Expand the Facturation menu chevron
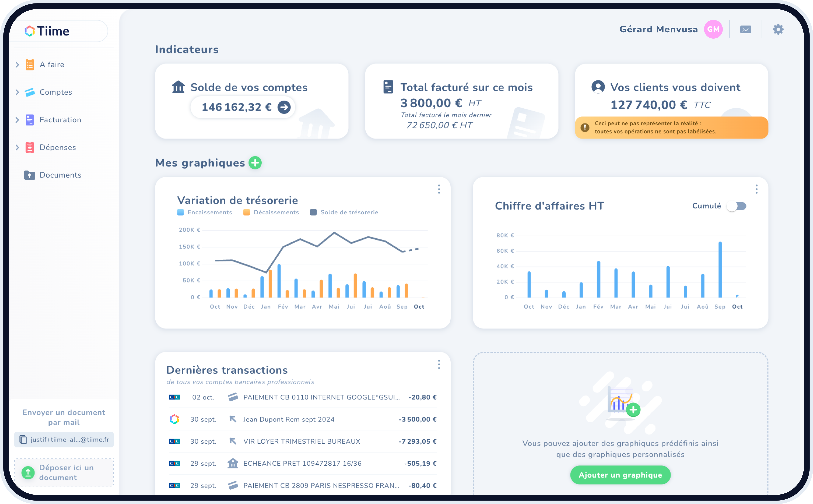The width and height of the screenshot is (813, 504). click(x=17, y=120)
